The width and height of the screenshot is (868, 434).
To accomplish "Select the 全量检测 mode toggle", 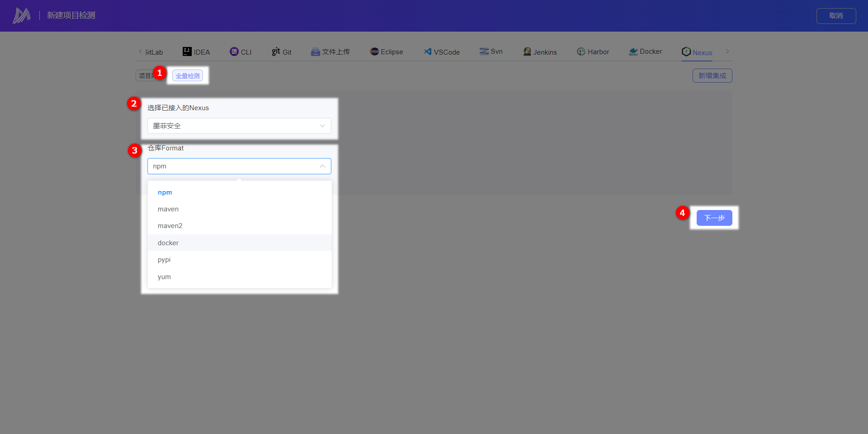I will 188,76.
